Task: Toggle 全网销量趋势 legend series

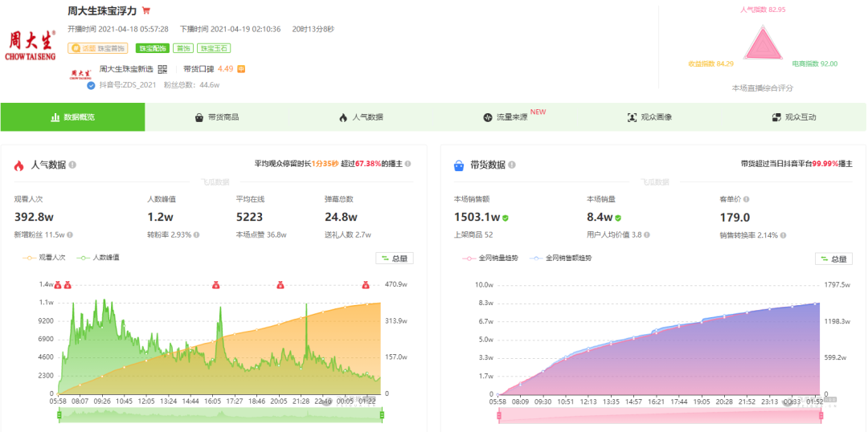Action: tap(492, 258)
